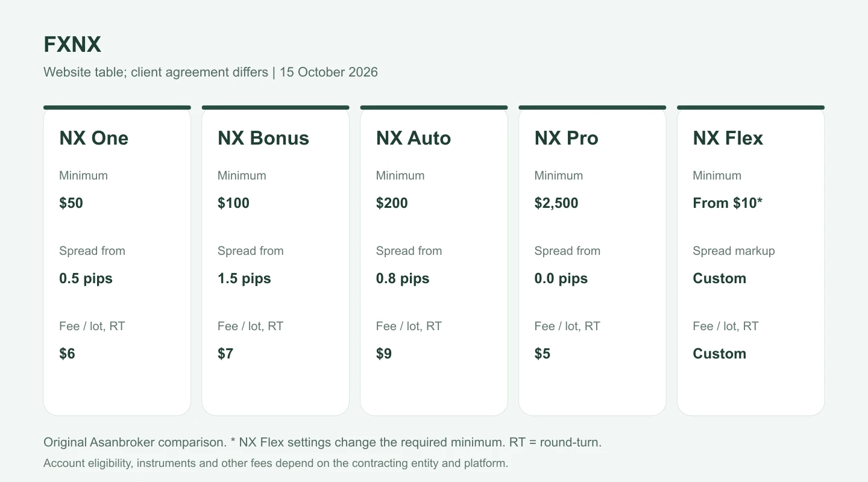Screen dimensions: 868x482
Task: Select the NX Flex account heading
Action: (728, 138)
